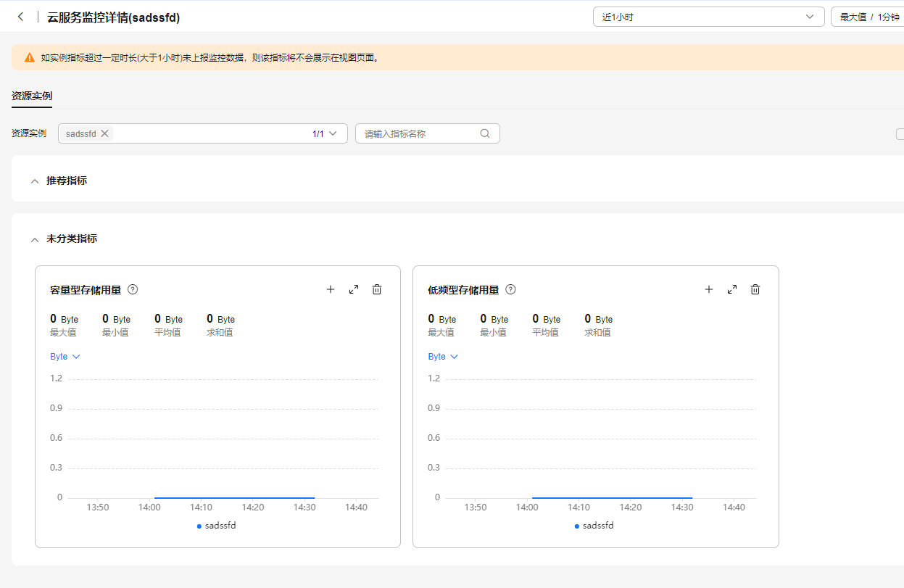
Task: Toggle sadssfd legend in 容量型存储用量 chart
Action: click(x=217, y=526)
